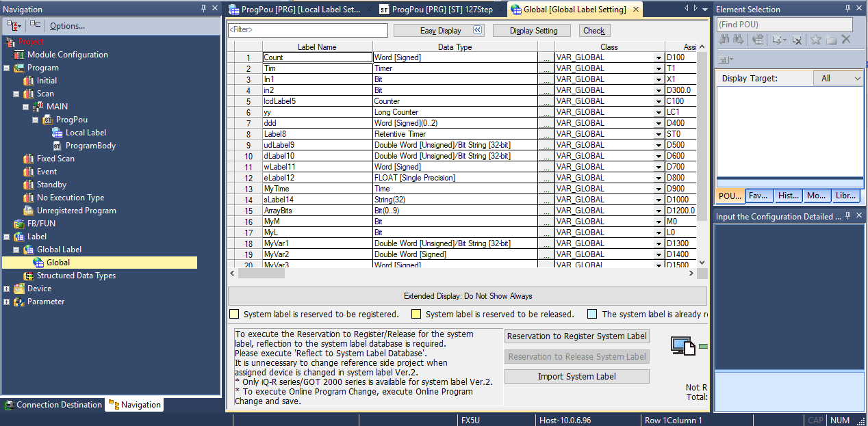Viewport: 868px width, 426px height.
Task: Click yellow 'reserved to be registered' legend box
Action: click(234, 315)
